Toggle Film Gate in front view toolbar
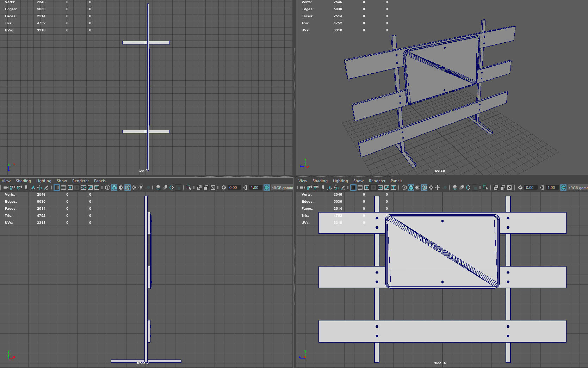Viewport: 588px width, 368px height. point(63,188)
